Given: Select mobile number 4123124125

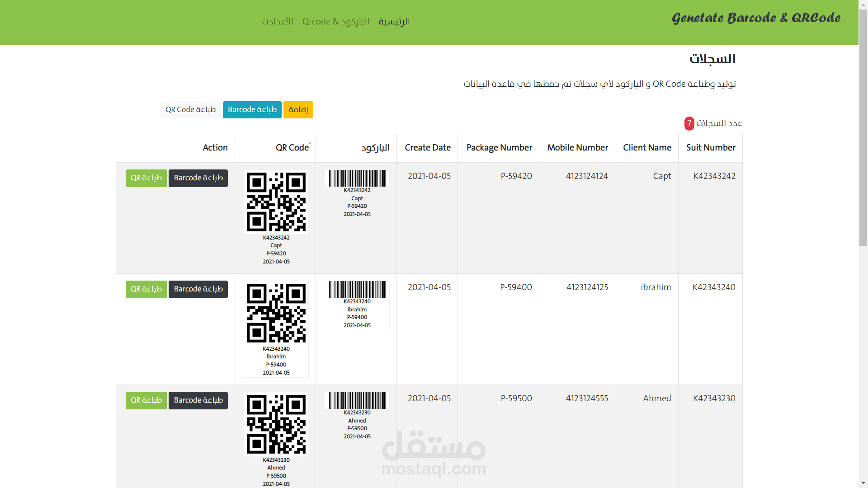Looking at the screenshot, I should click(x=587, y=287).
